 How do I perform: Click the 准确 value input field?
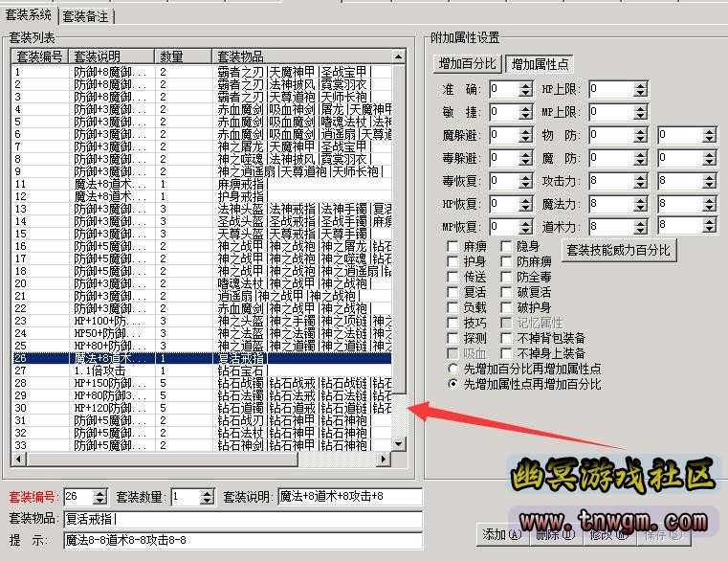(504, 89)
